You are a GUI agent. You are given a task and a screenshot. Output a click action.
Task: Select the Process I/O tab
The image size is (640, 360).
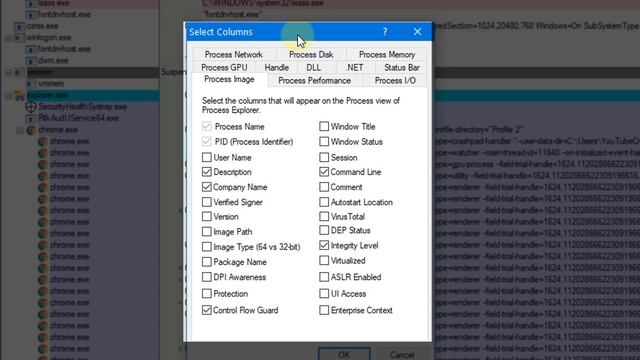pos(395,80)
